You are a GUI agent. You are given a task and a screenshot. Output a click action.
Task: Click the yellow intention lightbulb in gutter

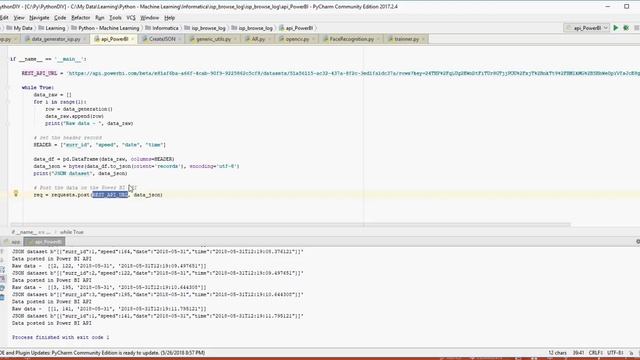click(x=16, y=193)
